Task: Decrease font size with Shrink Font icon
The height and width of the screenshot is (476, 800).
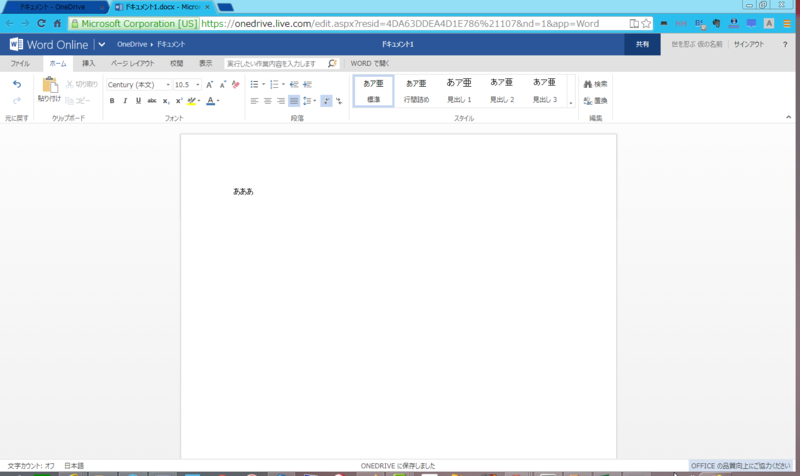Action: click(x=222, y=85)
